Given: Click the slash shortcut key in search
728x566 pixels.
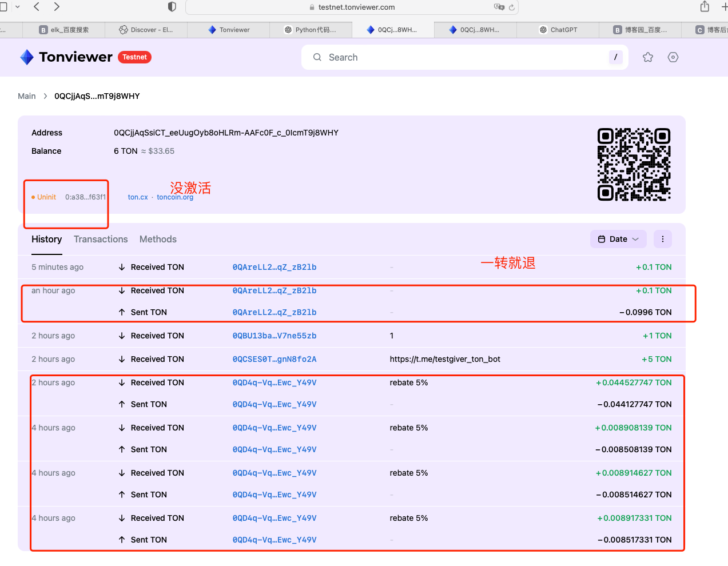Looking at the screenshot, I should coord(615,57).
